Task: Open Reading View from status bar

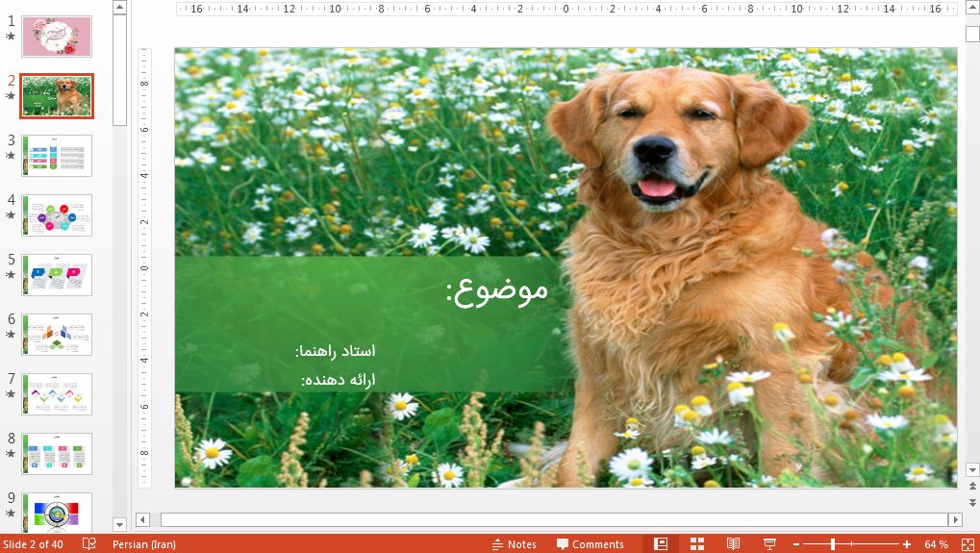Action: pos(733,544)
